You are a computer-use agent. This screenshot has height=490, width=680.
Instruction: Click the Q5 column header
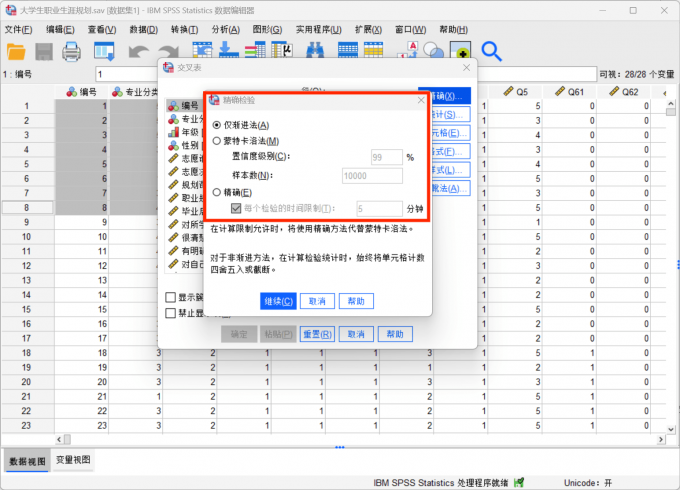(x=520, y=91)
